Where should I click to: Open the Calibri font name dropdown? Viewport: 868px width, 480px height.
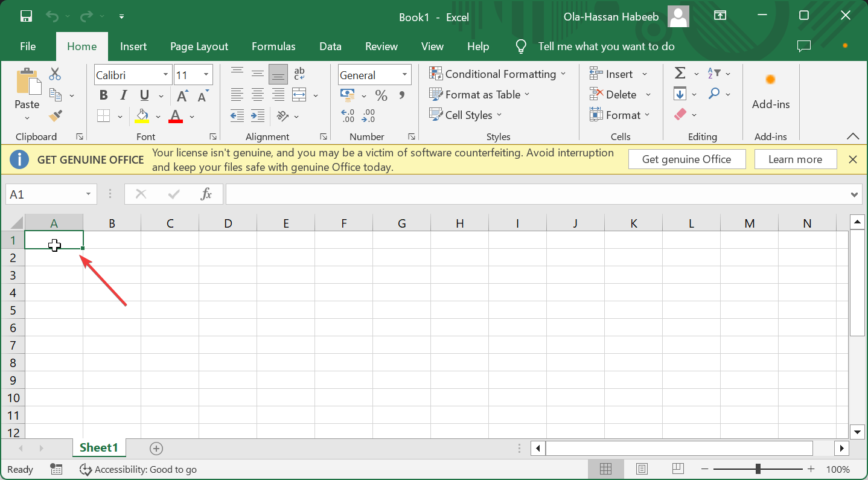[166, 75]
